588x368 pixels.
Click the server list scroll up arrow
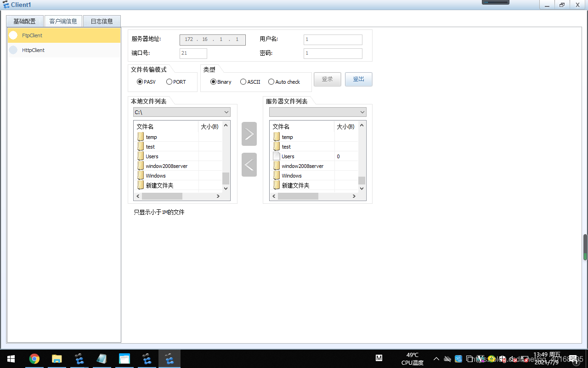(x=362, y=125)
